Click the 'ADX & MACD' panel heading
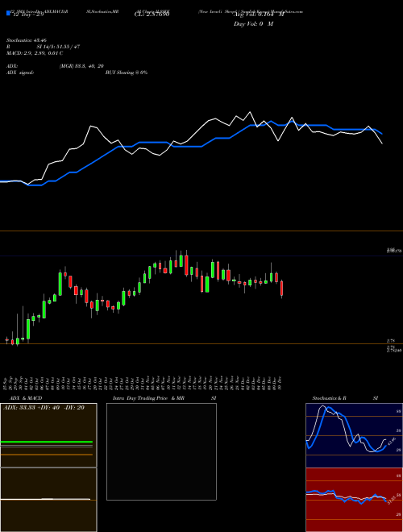The height and width of the screenshot is (532, 403). [26, 398]
